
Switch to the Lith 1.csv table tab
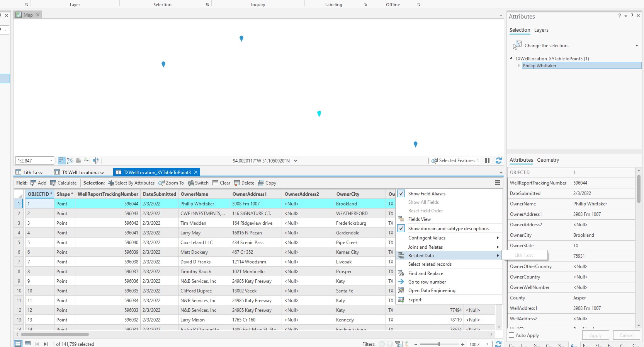point(29,173)
